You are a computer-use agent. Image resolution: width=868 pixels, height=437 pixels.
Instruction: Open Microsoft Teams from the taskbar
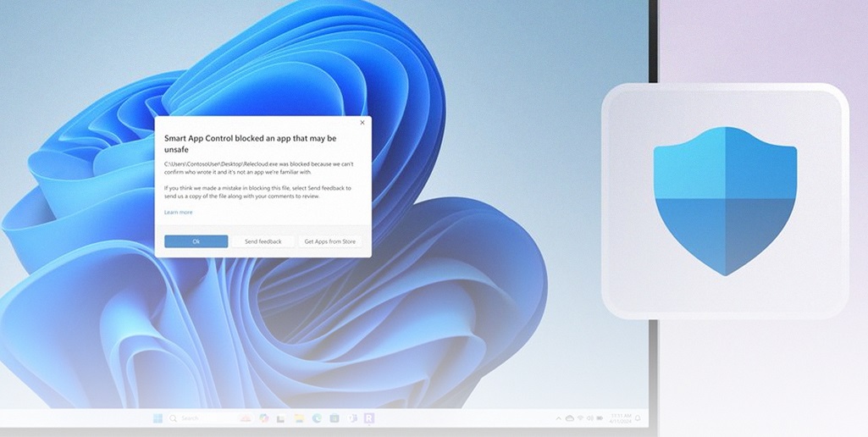click(351, 418)
